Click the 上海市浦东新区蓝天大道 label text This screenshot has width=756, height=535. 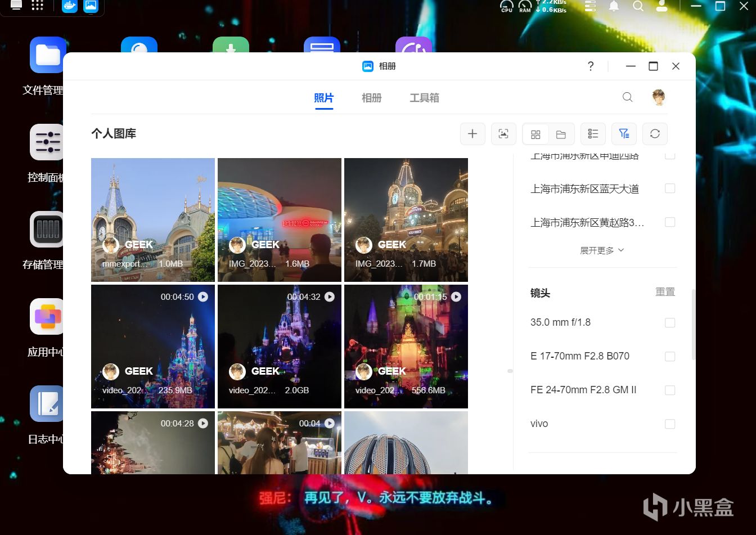[x=584, y=189]
